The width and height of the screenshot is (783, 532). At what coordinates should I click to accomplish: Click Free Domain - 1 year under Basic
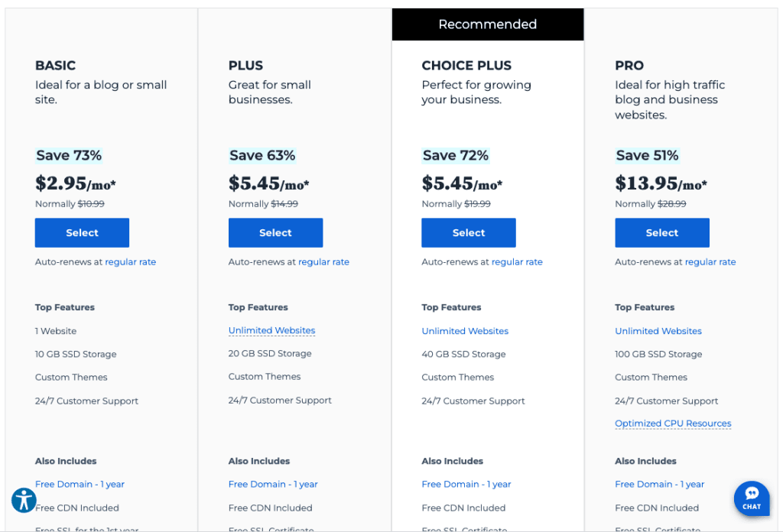(x=80, y=484)
